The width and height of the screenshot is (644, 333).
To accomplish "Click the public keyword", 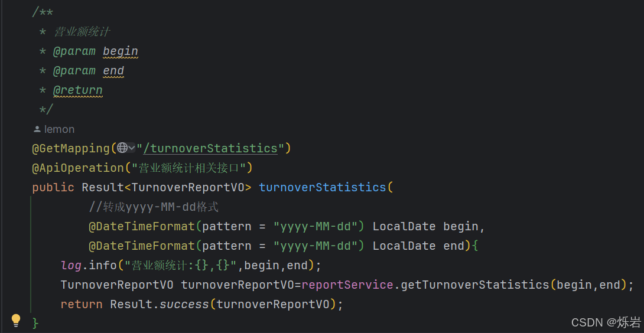I will pos(53,187).
